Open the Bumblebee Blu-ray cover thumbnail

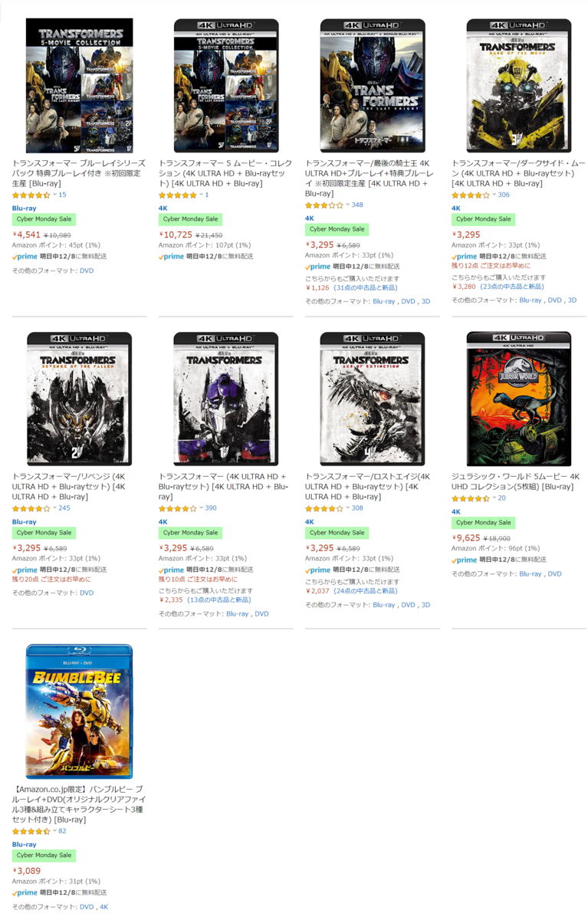tap(79, 711)
